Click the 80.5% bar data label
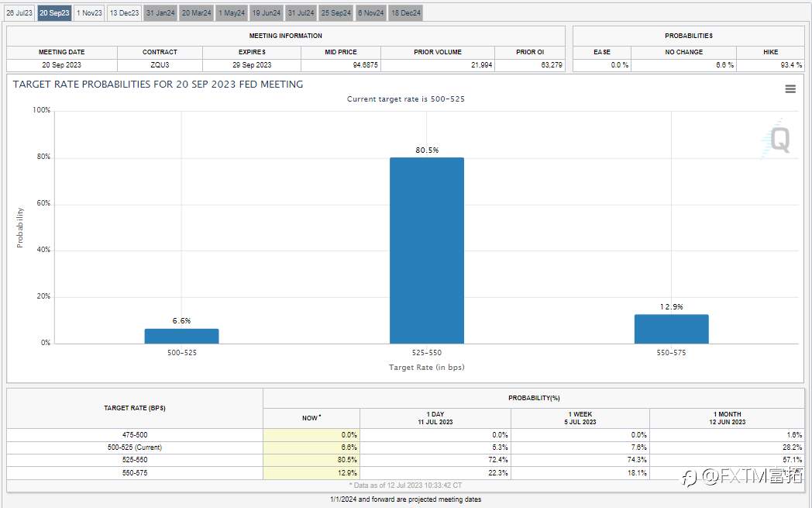This screenshot has width=812, height=508. point(427,150)
